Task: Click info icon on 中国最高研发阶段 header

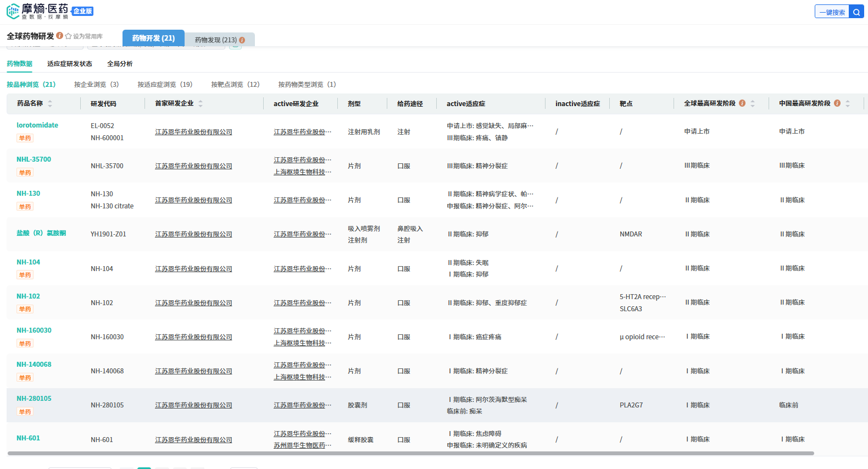Action: tap(837, 103)
